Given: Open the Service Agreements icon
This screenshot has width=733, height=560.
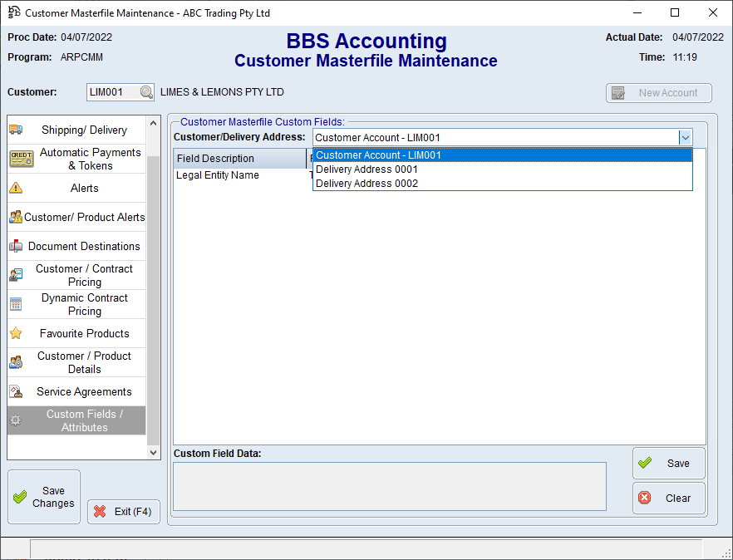Looking at the screenshot, I should [16, 391].
